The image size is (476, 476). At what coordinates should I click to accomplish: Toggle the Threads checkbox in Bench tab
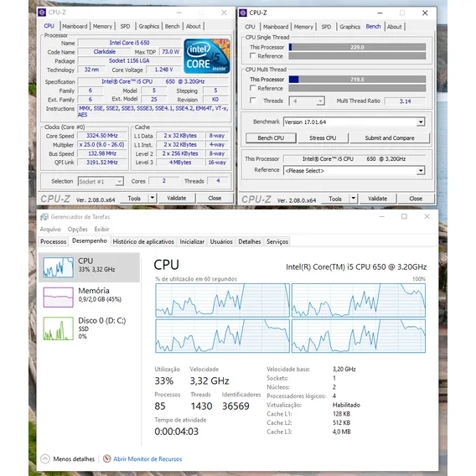tap(252, 101)
